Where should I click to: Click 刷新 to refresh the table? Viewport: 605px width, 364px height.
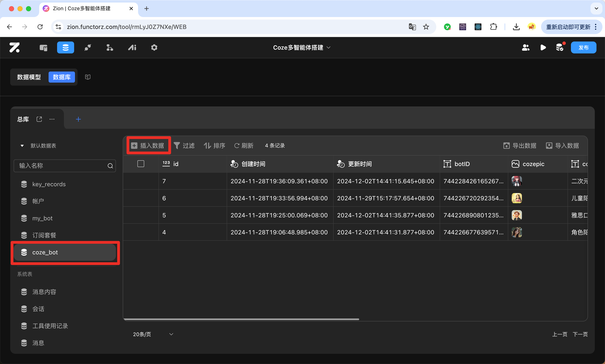(x=244, y=146)
